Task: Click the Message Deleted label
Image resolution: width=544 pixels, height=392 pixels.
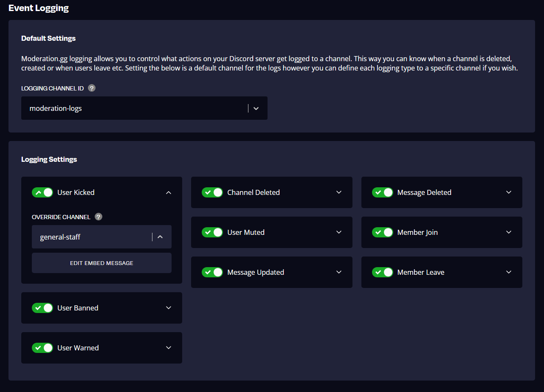Action: [424, 192]
